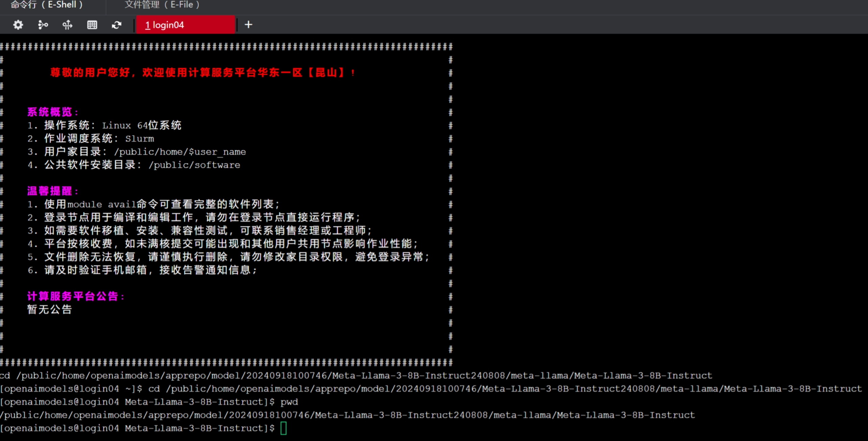This screenshot has width=868, height=441.
Task: Open the terminal settings gear icon
Action: click(x=18, y=25)
